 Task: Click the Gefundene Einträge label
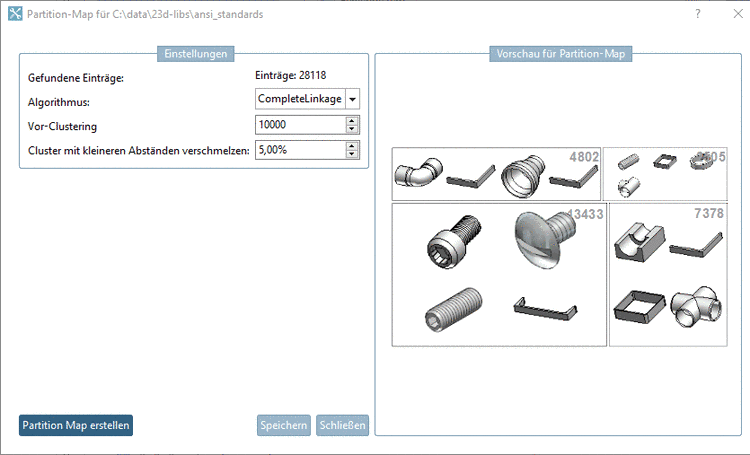pos(76,78)
